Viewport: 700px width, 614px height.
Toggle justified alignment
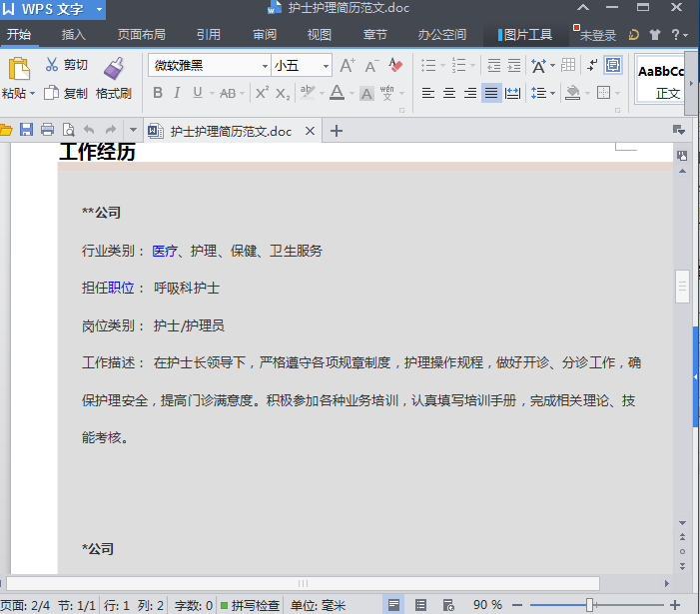coord(491,93)
